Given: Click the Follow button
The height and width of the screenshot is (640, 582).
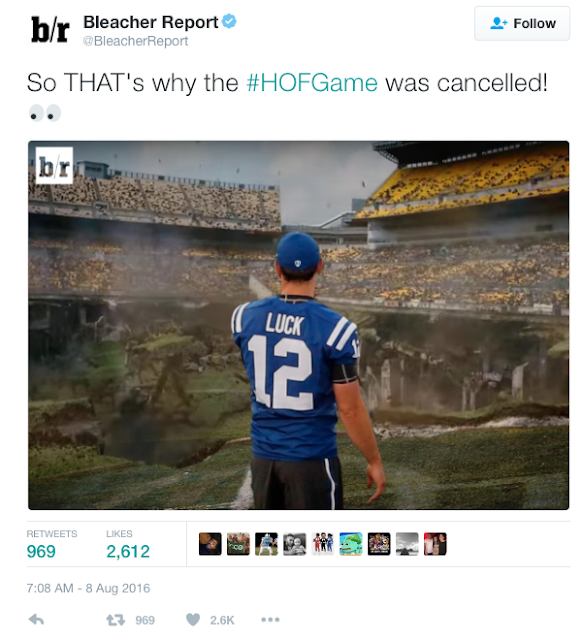Looking at the screenshot, I should point(522,23).
